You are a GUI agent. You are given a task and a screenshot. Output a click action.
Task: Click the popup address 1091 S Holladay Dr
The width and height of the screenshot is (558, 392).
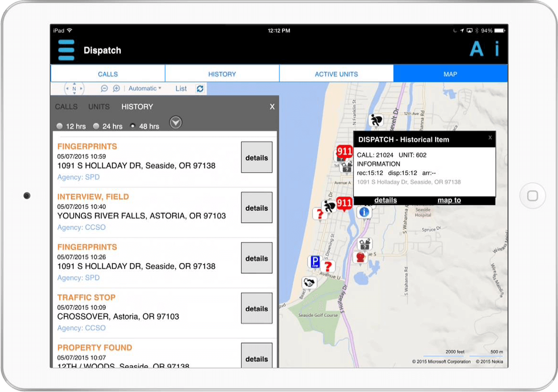click(409, 182)
